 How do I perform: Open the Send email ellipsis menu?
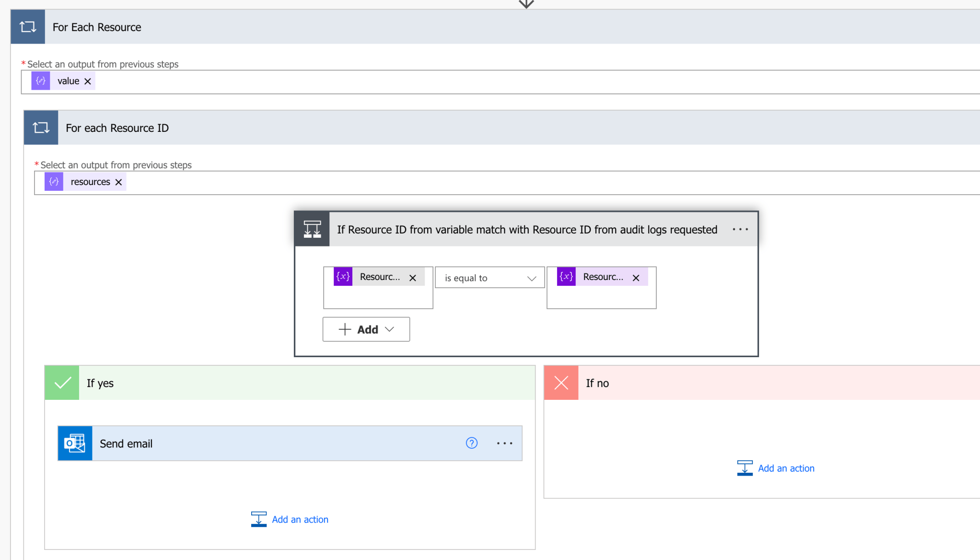coord(504,443)
